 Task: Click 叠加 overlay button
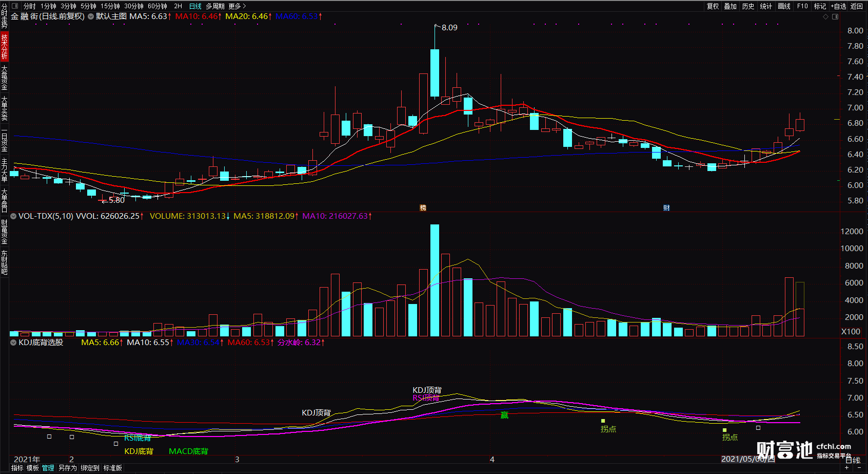coord(731,6)
